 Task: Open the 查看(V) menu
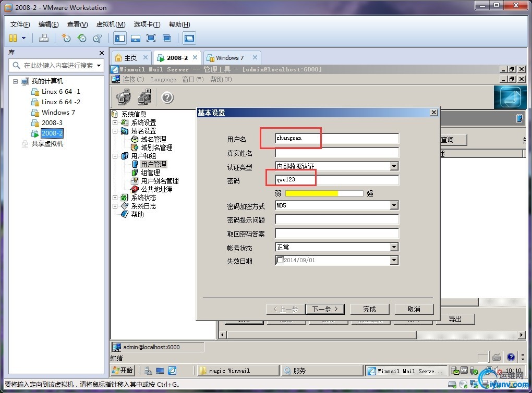click(77, 24)
